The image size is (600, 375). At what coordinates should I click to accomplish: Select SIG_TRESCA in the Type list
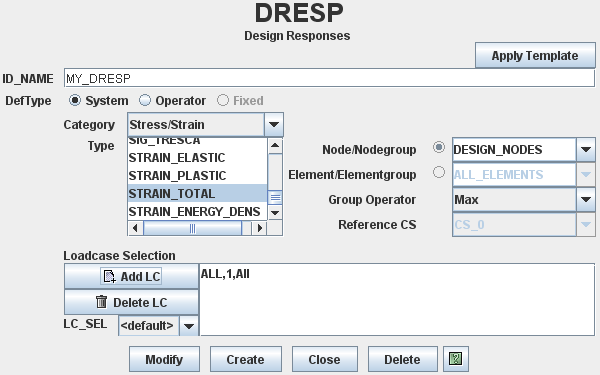pyautogui.click(x=197, y=142)
